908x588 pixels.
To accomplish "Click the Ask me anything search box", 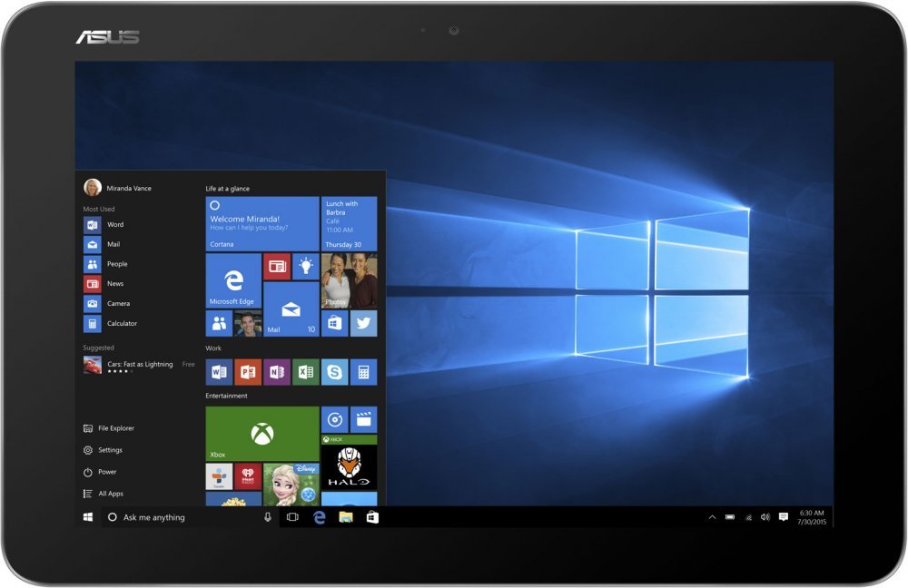I will (x=191, y=517).
